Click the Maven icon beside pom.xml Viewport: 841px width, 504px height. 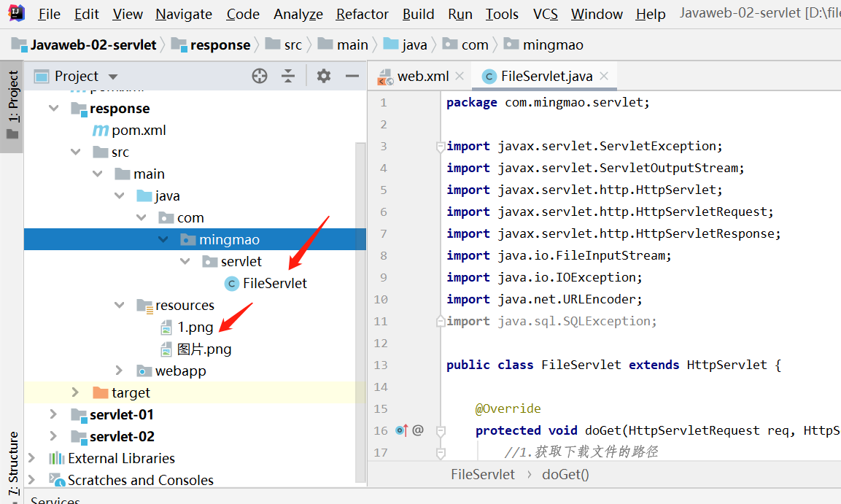pos(101,131)
